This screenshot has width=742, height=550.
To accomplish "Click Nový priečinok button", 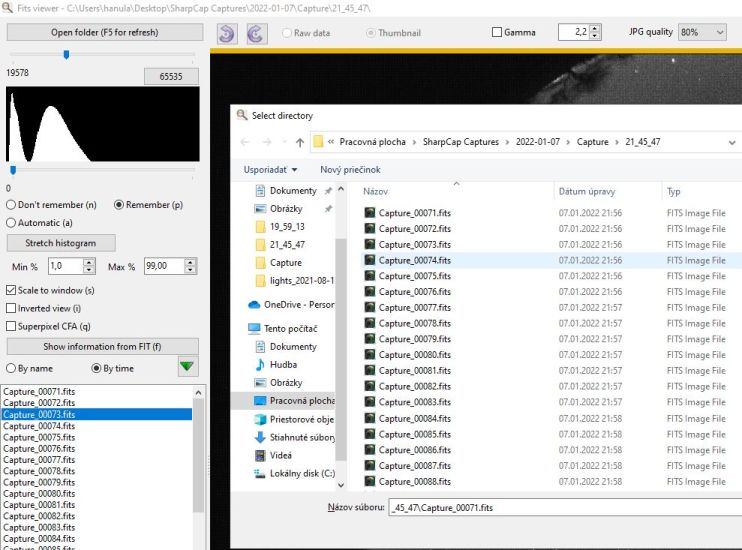I will (x=350, y=169).
